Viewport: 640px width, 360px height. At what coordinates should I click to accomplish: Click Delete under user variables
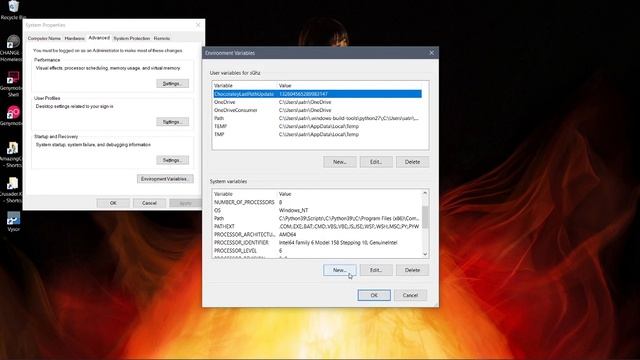click(412, 162)
